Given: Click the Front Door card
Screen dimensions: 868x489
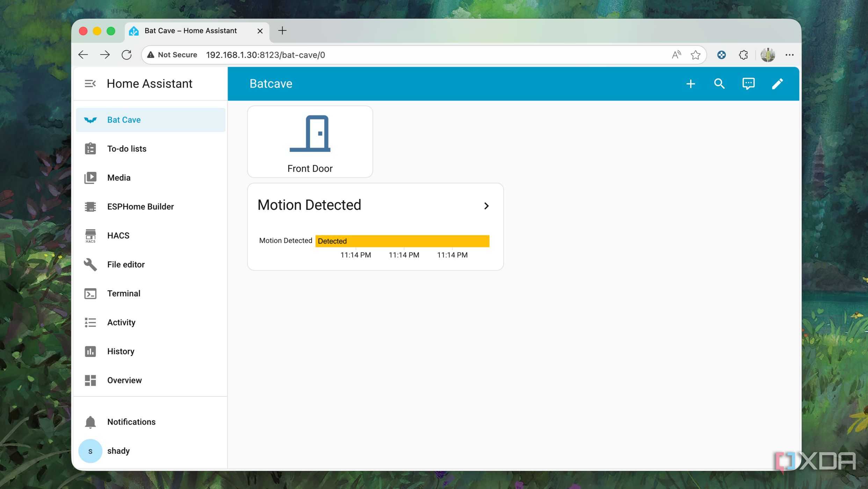Looking at the screenshot, I should coord(310,142).
